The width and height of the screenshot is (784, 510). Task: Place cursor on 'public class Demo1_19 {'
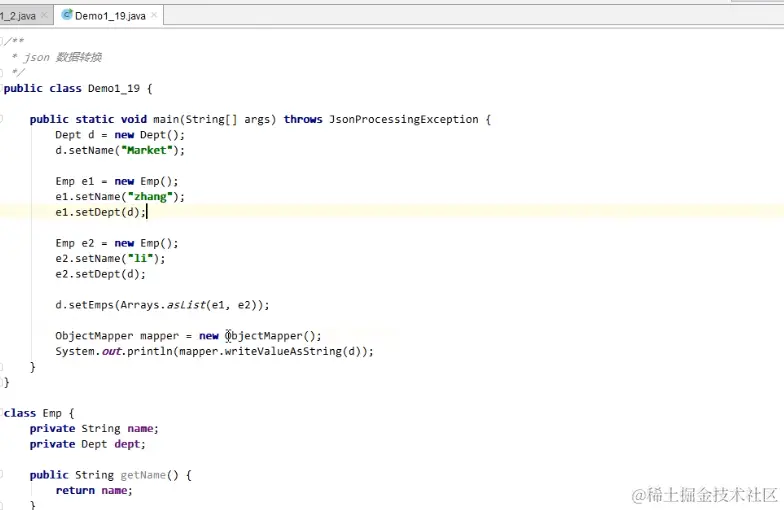click(x=78, y=88)
